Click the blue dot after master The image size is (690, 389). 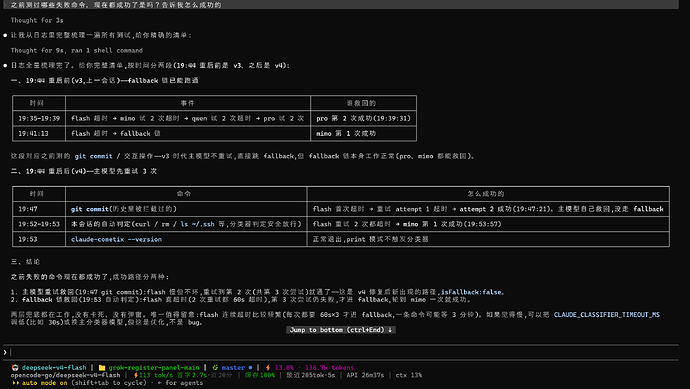[x=250, y=367]
